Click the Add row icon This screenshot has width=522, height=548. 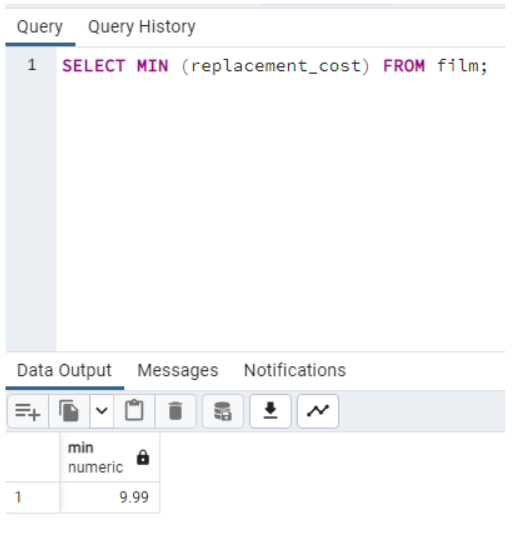[28, 411]
